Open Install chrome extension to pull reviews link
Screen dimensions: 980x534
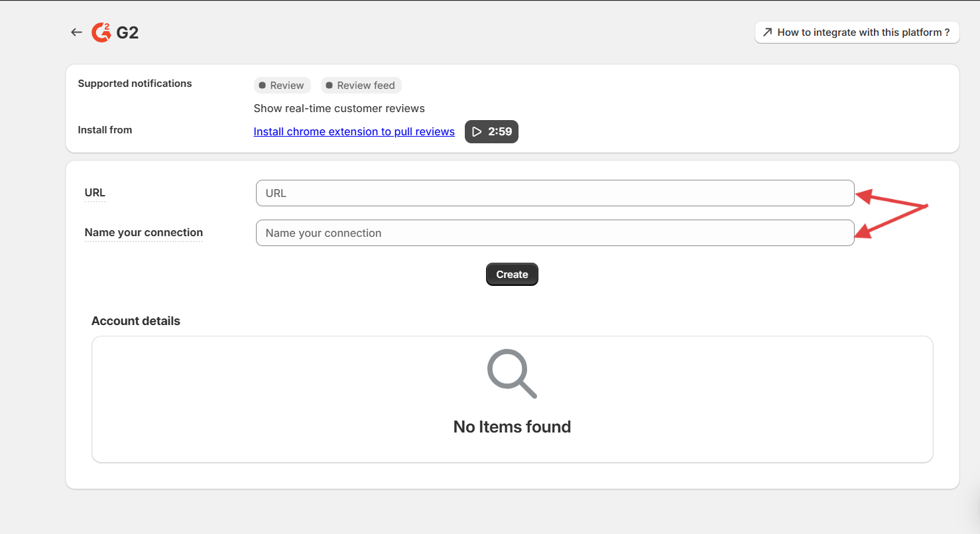point(354,131)
